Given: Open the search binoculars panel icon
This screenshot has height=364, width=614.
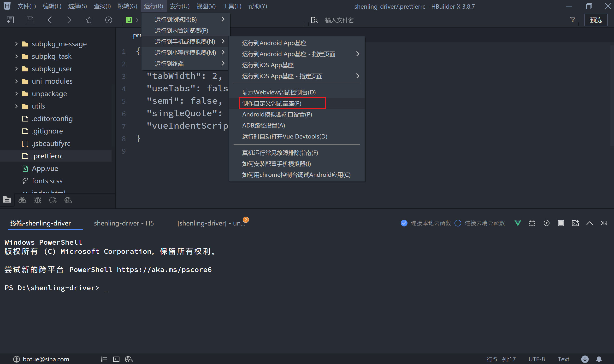Looking at the screenshot, I should 22,200.
